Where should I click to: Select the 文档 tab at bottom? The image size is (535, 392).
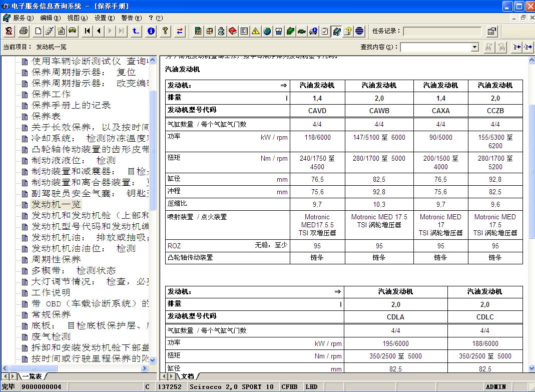[187, 376]
